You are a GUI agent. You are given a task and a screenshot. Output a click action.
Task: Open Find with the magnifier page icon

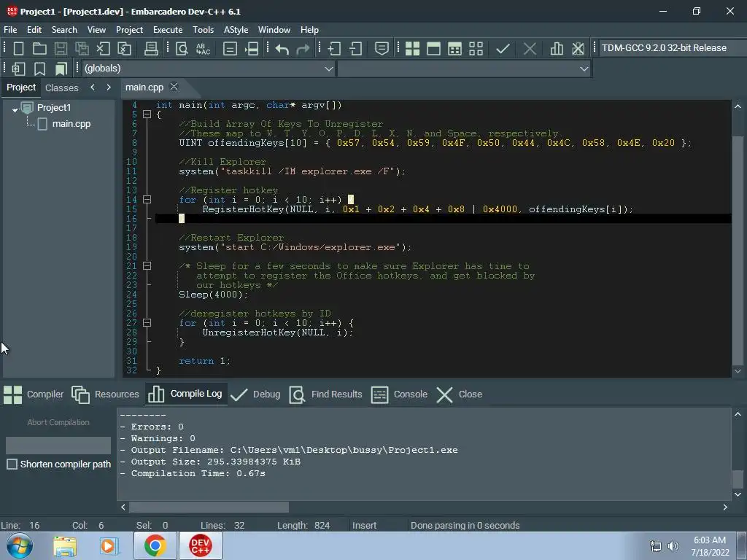(x=182, y=48)
